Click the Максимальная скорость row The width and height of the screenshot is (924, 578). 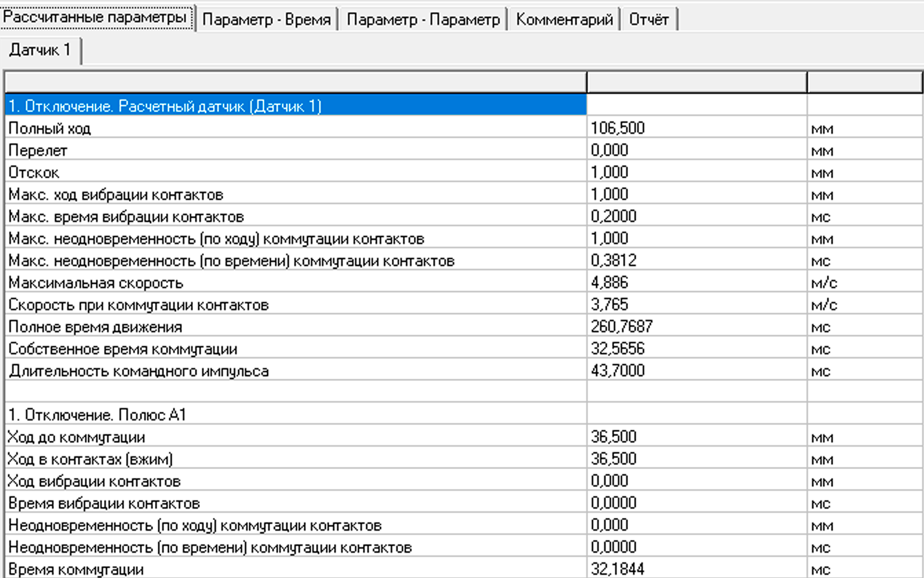(295, 282)
